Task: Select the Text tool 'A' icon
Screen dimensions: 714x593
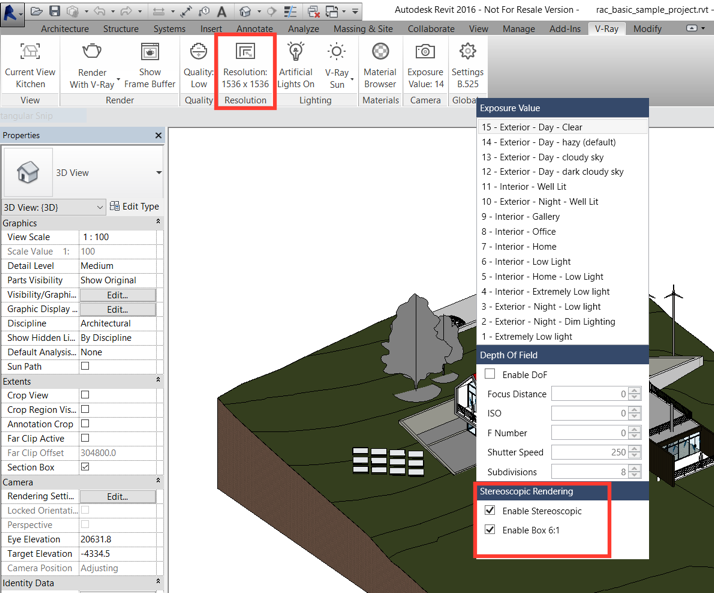Action: click(x=222, y=11)
